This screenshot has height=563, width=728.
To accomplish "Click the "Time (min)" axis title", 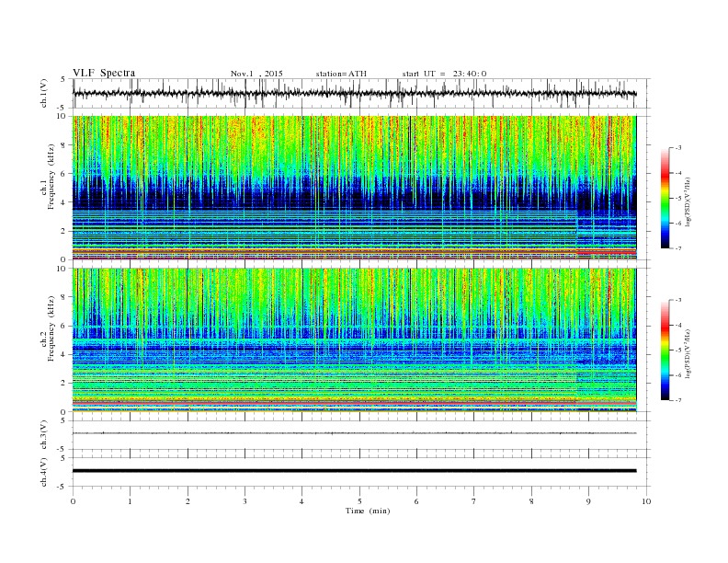I will tap(368, 511).
